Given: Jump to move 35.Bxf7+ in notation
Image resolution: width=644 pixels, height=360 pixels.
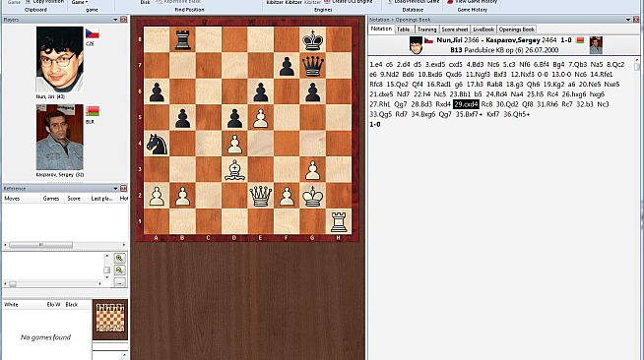Looking at the screenshot, I should tap(469, 114).
